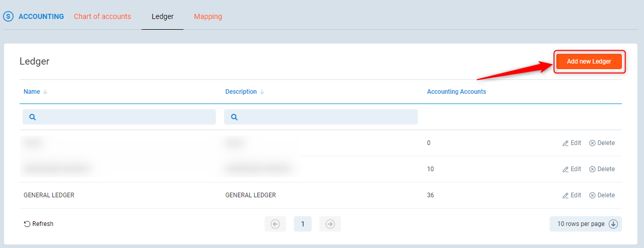
Task: Go to the previous page arrow
Action: pos(275,224)
